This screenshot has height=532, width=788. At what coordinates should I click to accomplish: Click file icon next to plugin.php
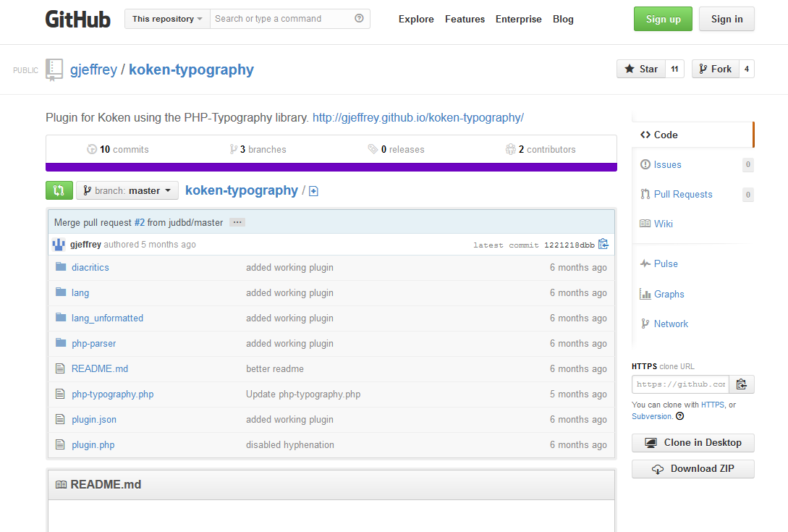click(x=60, y=444)
